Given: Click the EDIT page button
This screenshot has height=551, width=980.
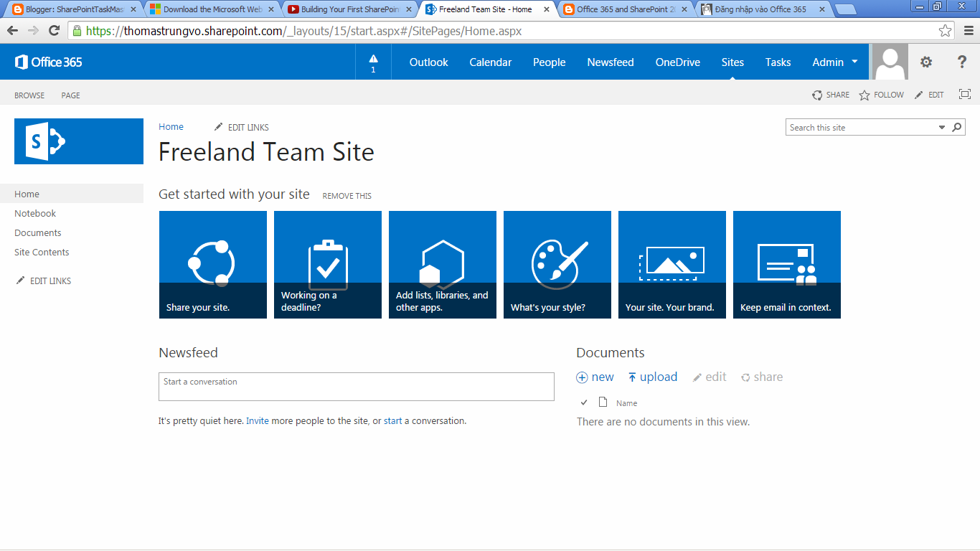Looking at the screenshot, I should click(929, 95).
